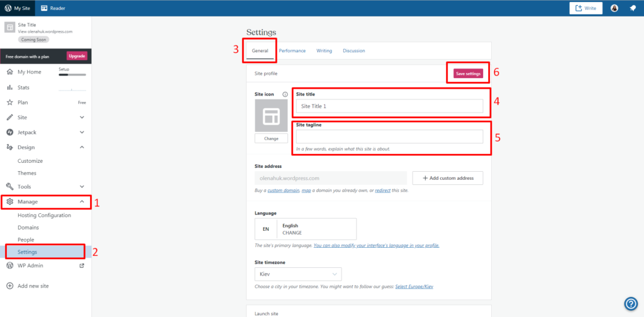Click the Change site icon button

pos(271,138)
